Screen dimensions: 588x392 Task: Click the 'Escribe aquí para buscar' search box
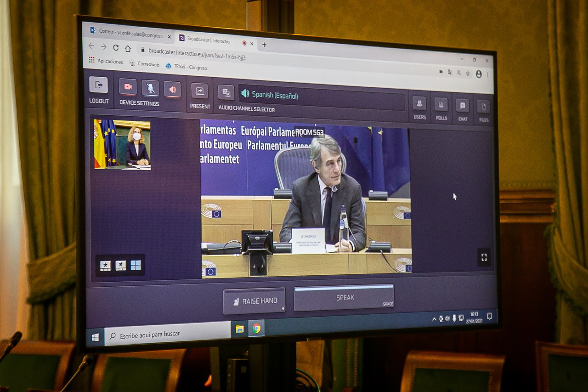[x=168, y=334]
